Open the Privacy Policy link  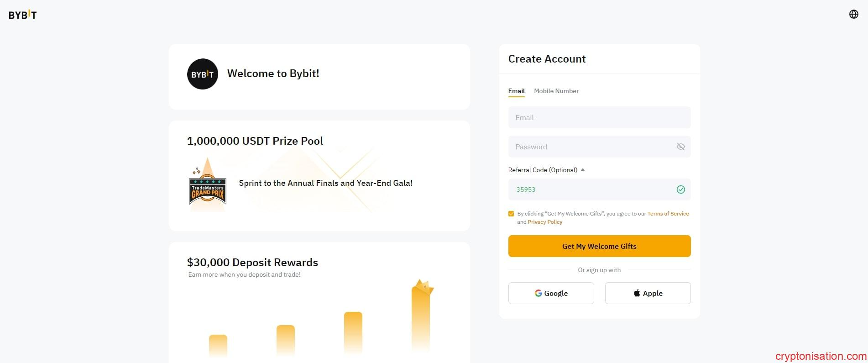tap(545, 222)
